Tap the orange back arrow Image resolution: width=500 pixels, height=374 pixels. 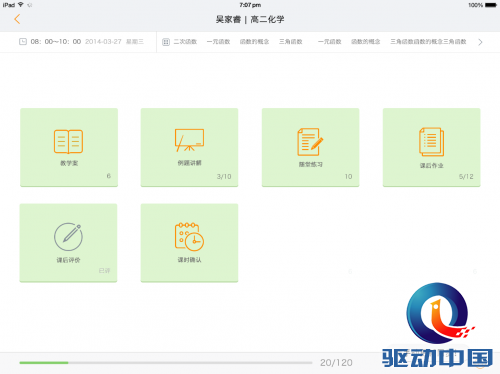[x=17, y=19]
